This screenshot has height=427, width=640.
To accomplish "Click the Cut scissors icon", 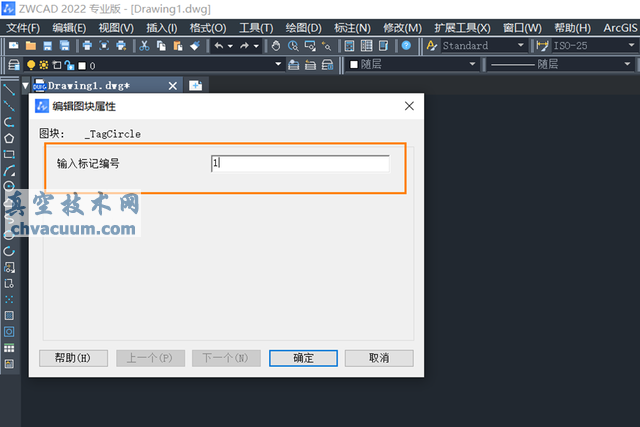I will pyautogui.click(x=145, y=46).
